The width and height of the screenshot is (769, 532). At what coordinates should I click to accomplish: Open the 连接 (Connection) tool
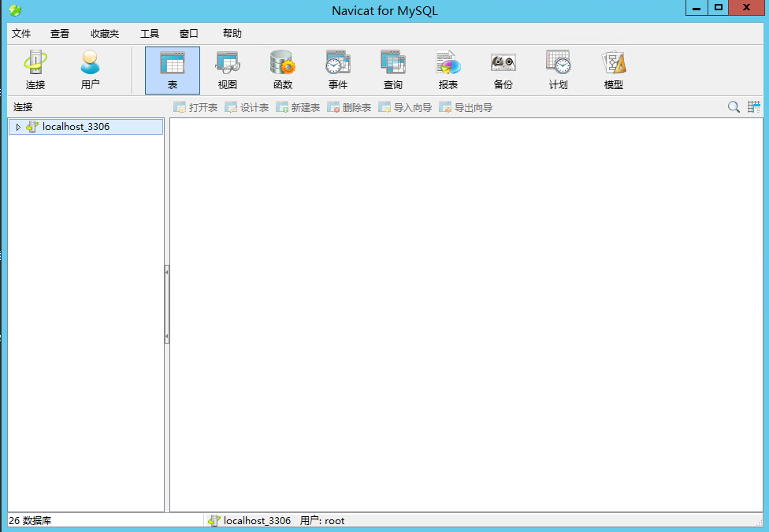point(35,69)
